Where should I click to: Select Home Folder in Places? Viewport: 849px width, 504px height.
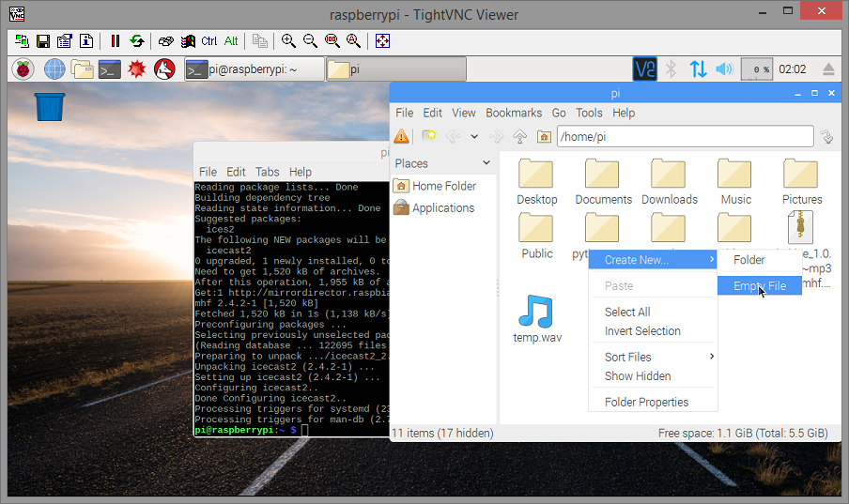(443, 186)
